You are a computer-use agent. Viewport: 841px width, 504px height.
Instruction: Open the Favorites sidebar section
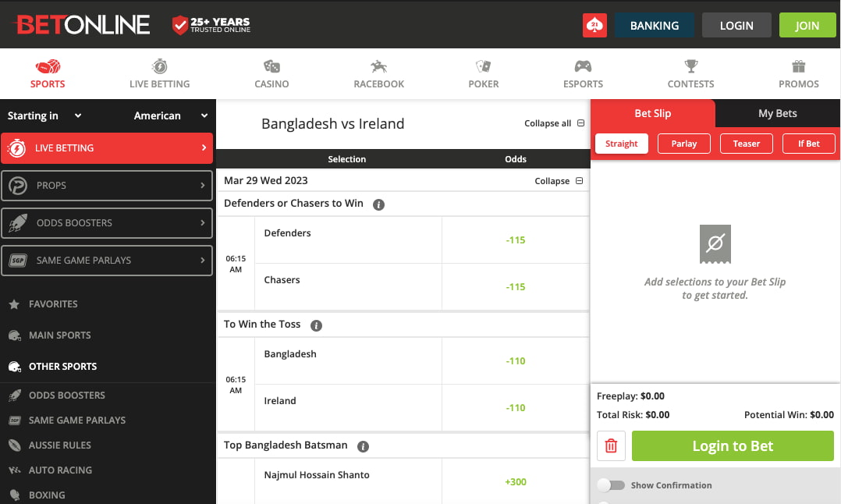pyautogui.click(x=53, y=304)
